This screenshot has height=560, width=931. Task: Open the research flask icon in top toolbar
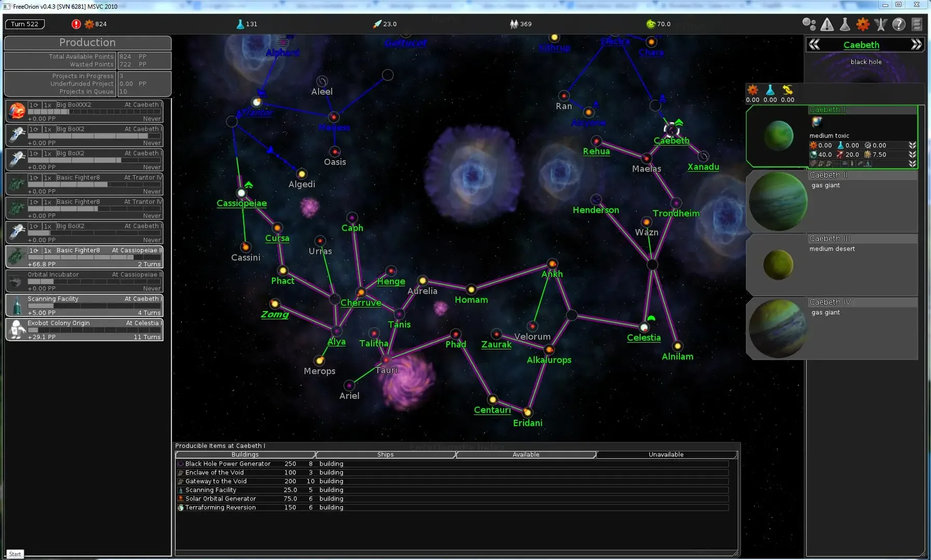pos(845,24)
